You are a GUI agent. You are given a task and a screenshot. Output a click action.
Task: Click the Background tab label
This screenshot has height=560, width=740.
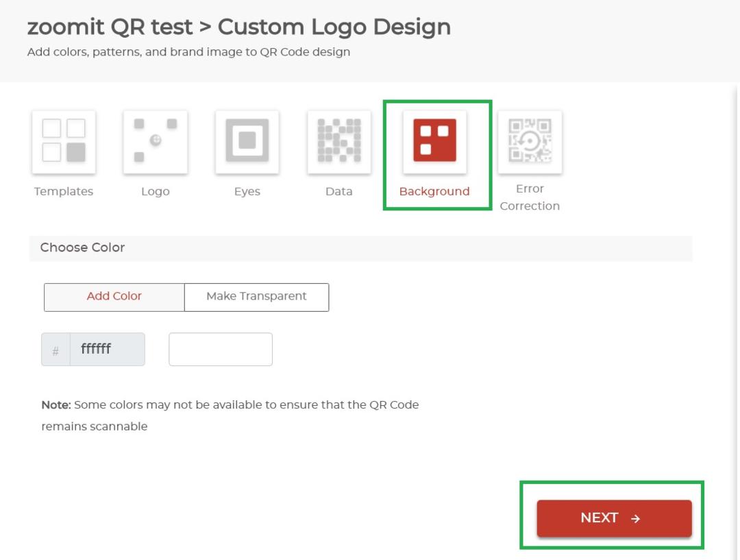pyautogui.click(x=434, y=191)
